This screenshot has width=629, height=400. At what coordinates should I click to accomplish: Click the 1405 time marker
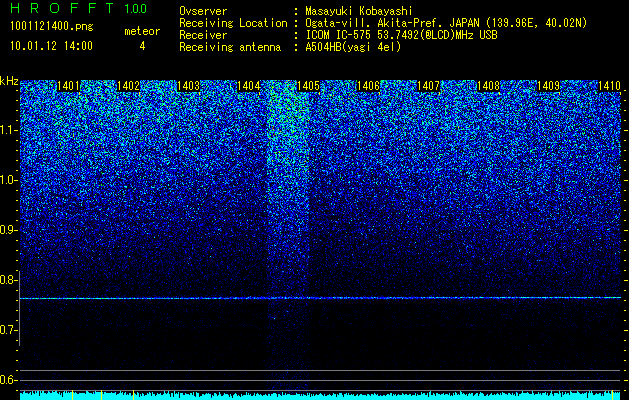click(x=308, y=86)
